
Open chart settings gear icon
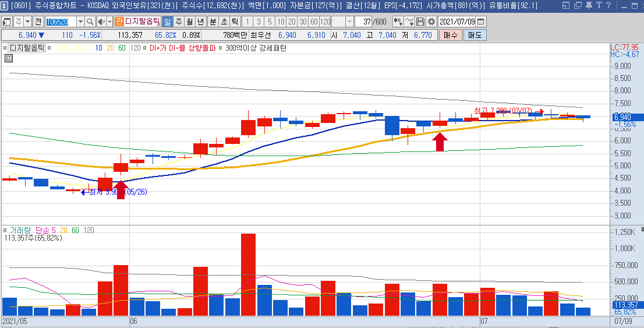coord(431,22)
